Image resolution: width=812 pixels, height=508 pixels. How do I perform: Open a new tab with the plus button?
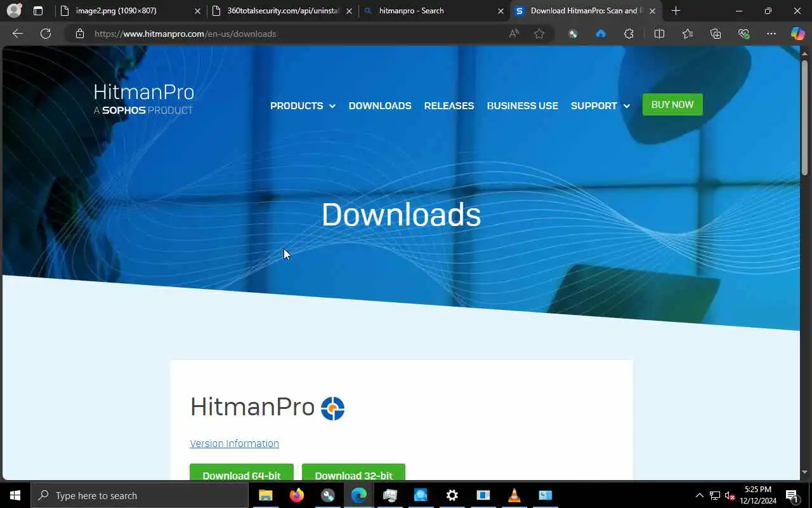(676, 11)
